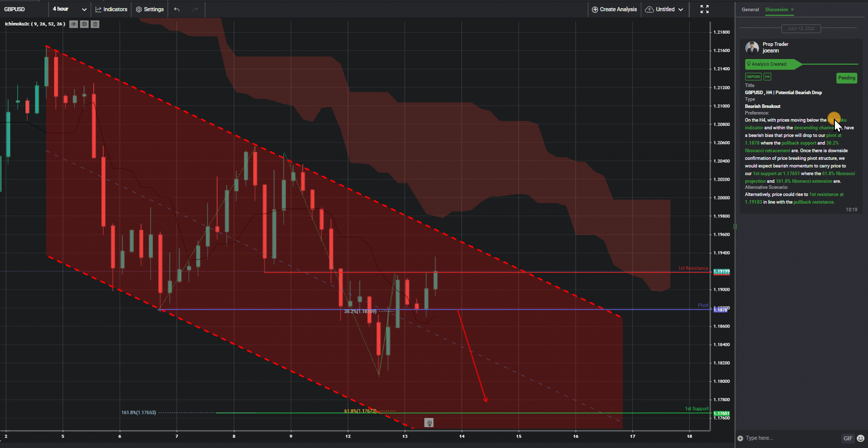The image size is (868, 448).
Task: Open the GIF picker
Action: 848,438
